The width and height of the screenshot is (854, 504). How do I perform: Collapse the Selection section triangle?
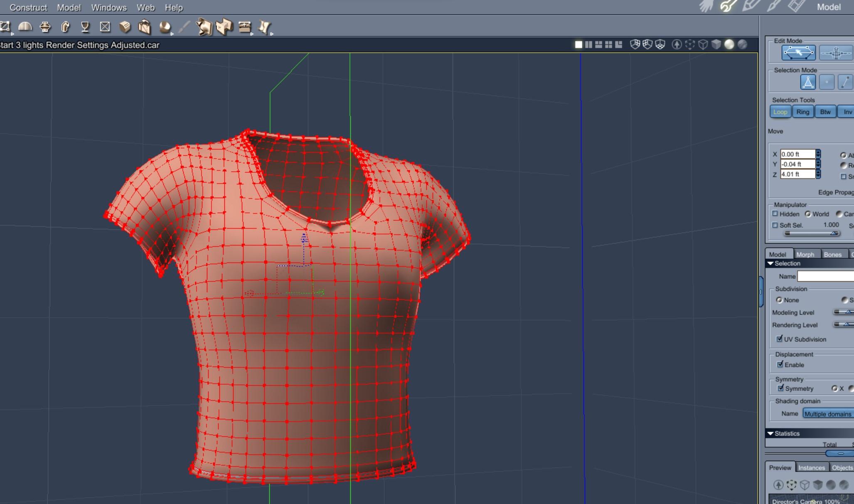pos(770,263)
